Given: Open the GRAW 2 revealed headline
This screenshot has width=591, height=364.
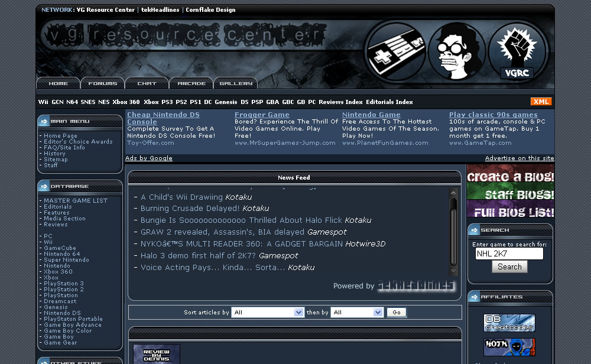Looking at the screenshot, I should click(222, 232).
